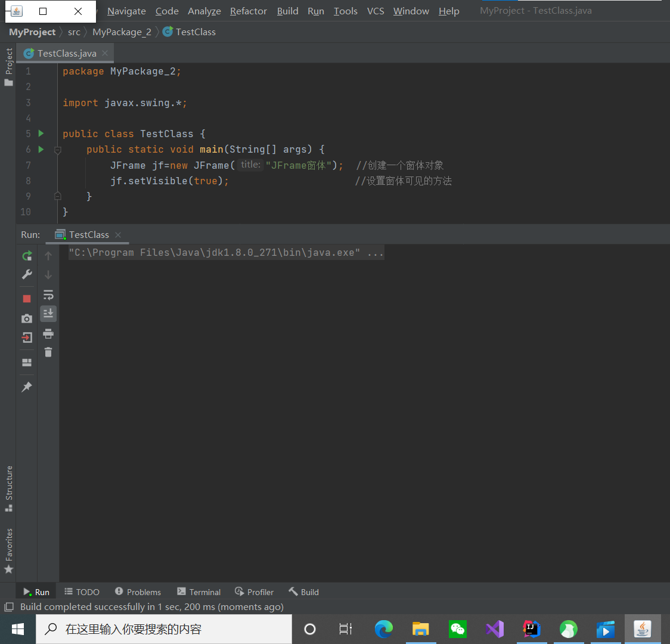The width and height of the screenshot is (670, 644).
Task: Open the Tools menu
Action: coord(345,11)
